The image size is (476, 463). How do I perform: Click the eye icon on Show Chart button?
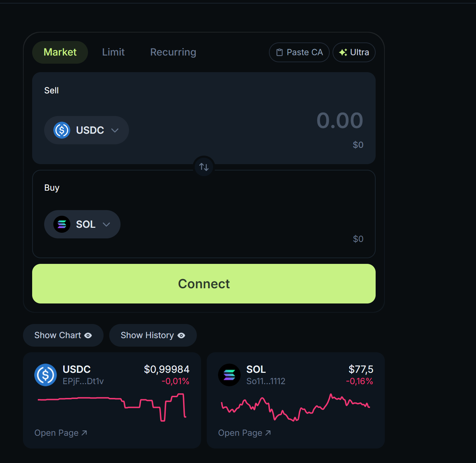[x=89, y=335]
